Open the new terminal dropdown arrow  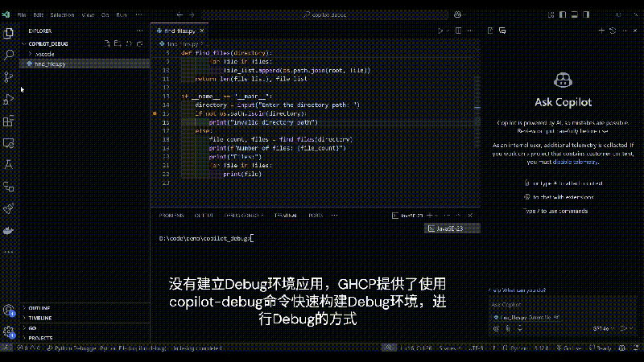tap(437, 216)
